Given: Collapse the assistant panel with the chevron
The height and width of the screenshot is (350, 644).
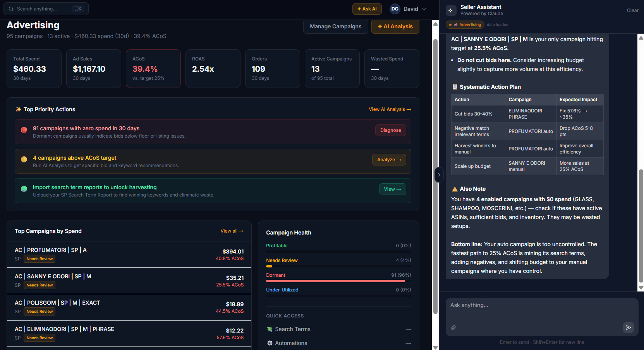Looking at the screenshot, I should (439, 175).
